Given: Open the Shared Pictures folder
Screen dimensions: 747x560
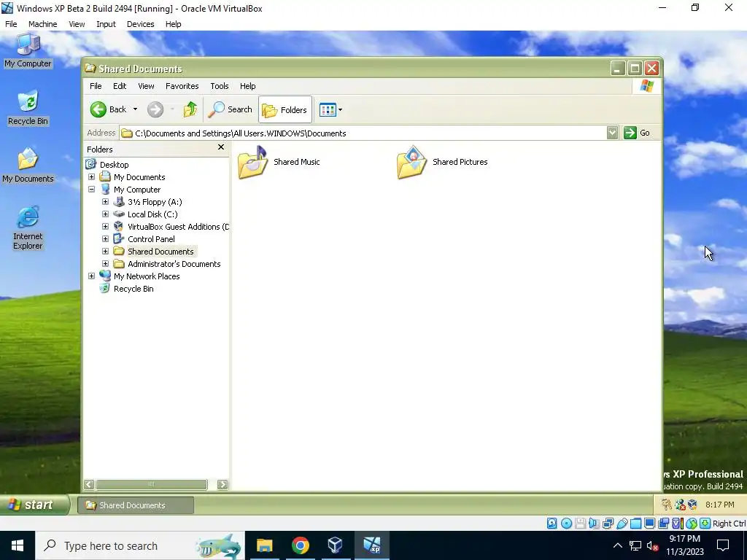Looking at the screenshot, I should (442, 162).
